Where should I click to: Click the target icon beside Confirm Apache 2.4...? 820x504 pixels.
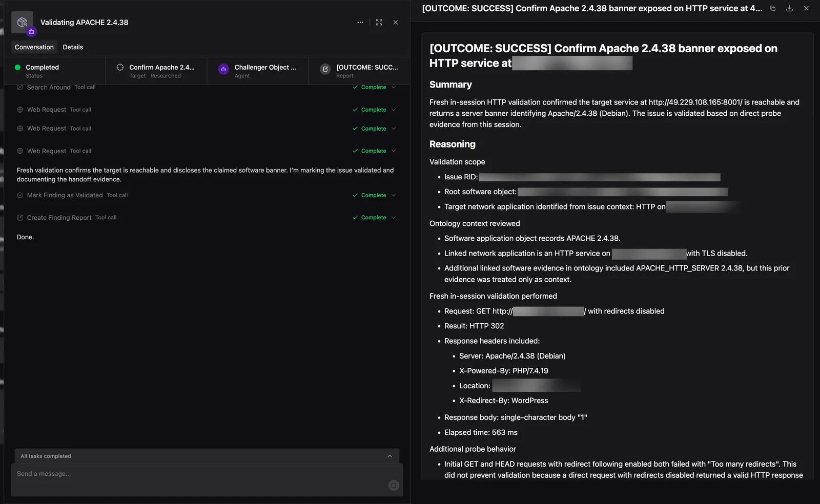pos(120,67)
